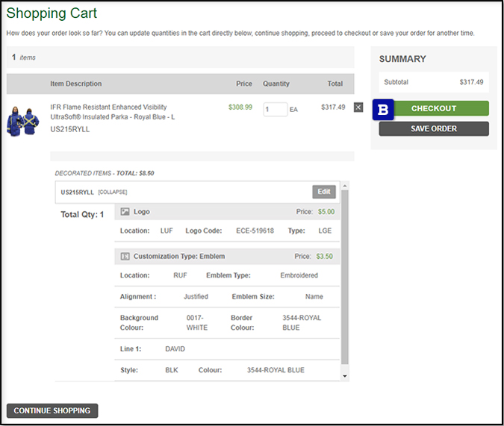Edit the decorated item customization
504x426 pixels.
point(323,192)
